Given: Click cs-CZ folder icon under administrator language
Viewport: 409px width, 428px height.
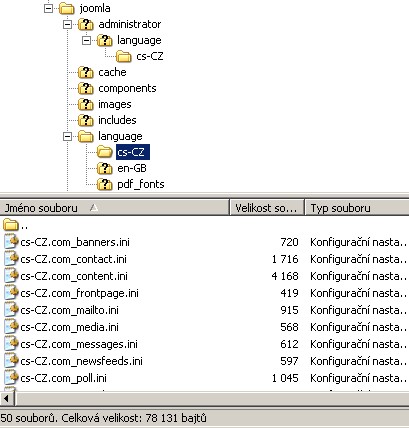Looking at the screenshot, I should [124, 56].
